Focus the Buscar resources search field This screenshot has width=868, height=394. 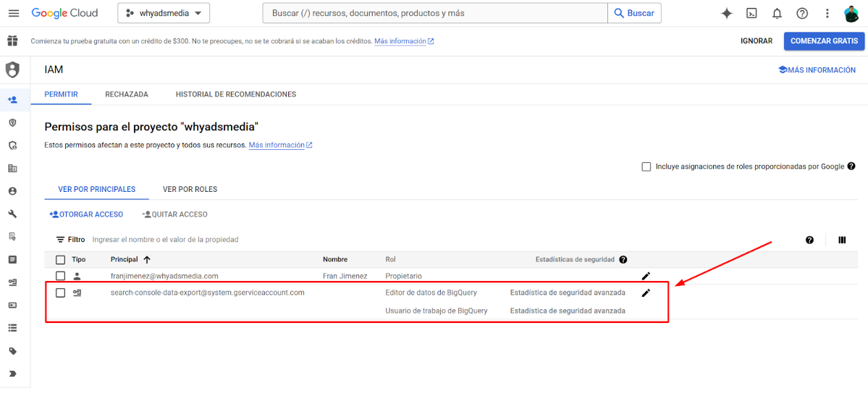tap(434, 13)
